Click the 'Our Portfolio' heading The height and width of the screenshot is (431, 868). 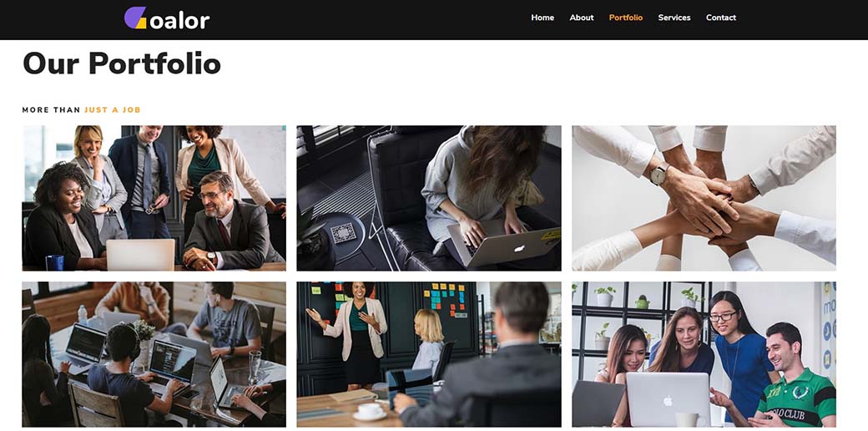point(122,63)
